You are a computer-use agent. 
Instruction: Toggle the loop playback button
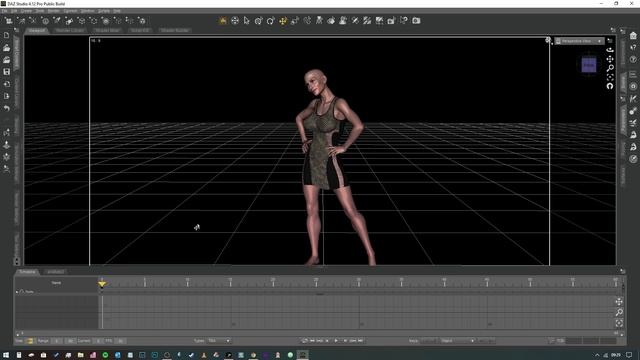click(304, 341)
